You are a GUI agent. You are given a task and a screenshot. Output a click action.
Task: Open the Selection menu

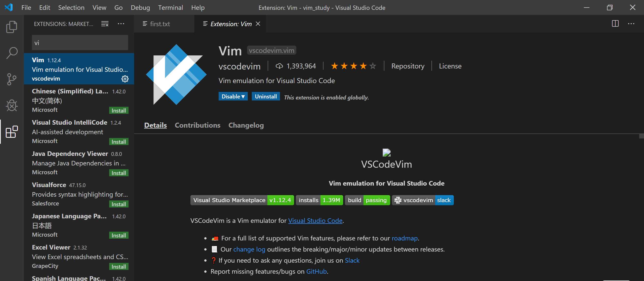coord(71,8)
